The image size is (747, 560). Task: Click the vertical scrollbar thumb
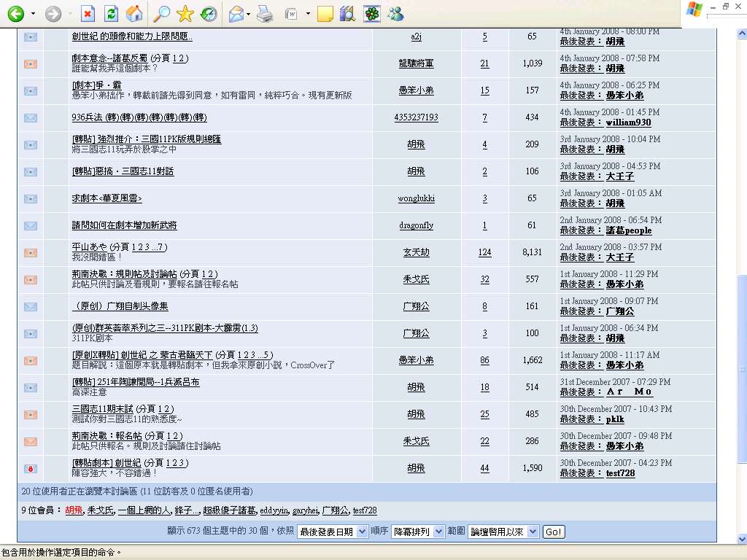click(742, 368)
